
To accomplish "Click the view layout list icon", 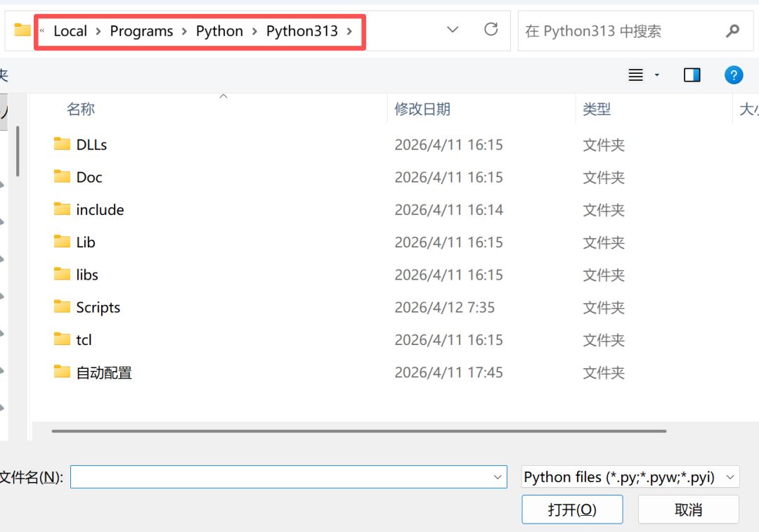I will (x=635, y=75).
